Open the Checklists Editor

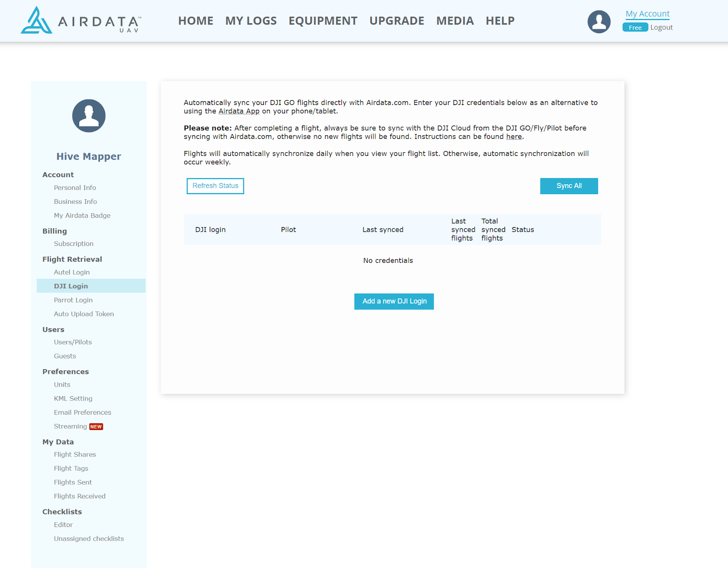[63, 525]
